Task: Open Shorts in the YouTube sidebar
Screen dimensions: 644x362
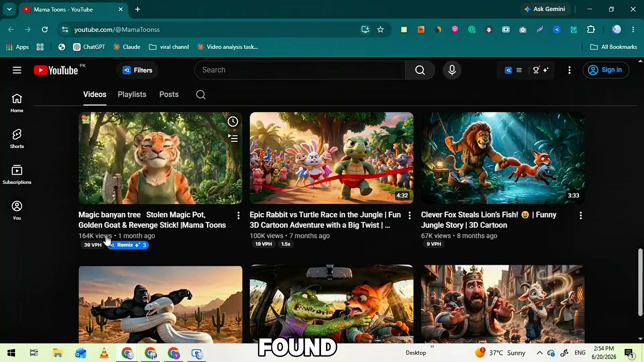Action: point(17,139)
